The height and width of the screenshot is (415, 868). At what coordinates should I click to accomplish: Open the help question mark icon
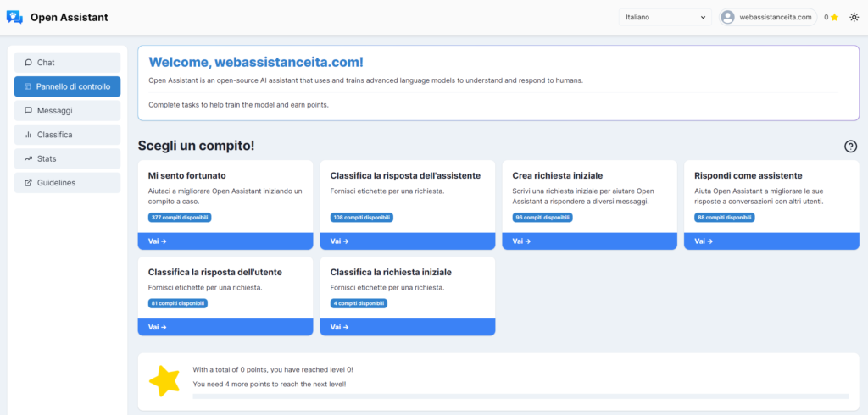(x=850, y=147)
